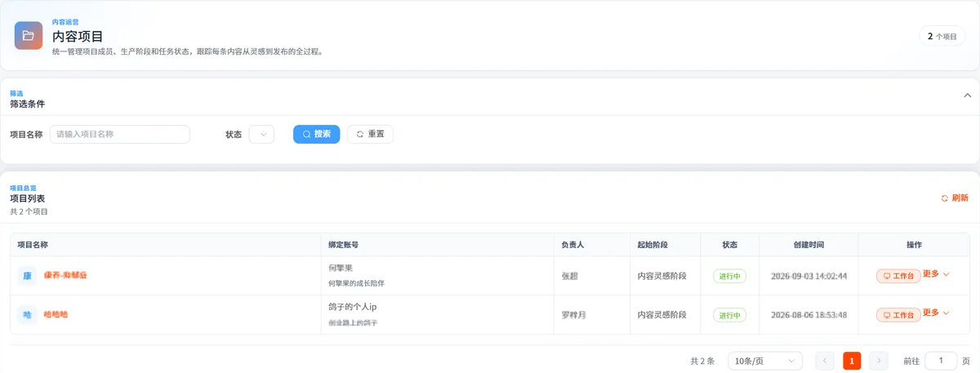Viewport: 980px width, 373px height.
Task: Click 何擎果的成长陪伴 account subtitle
Action: pos(356,283)
